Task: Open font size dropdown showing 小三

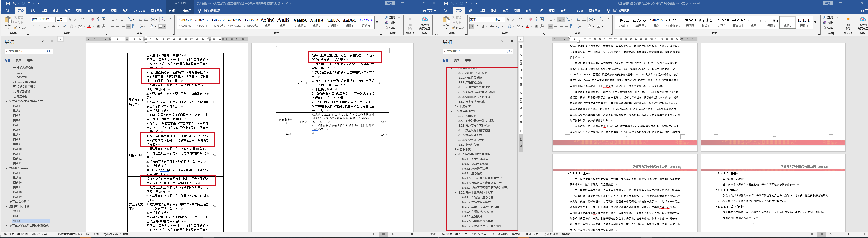Action: [503, 19]
